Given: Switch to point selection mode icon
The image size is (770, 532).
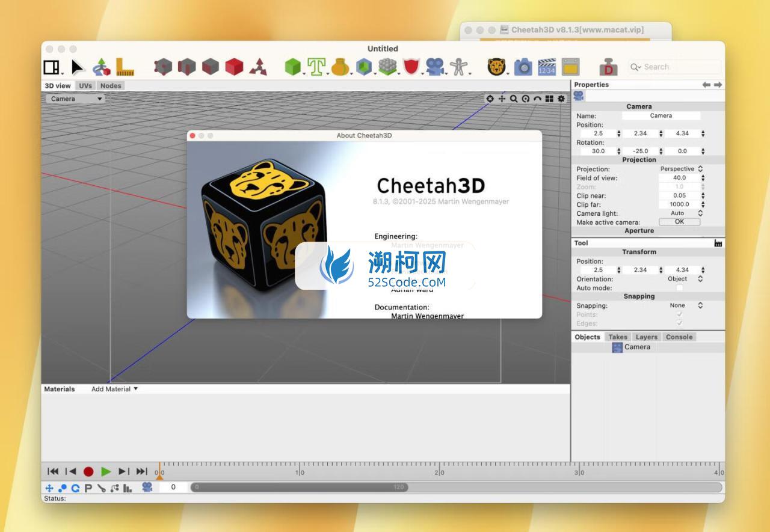Looking at the screenshot, I should click(162, 67).
